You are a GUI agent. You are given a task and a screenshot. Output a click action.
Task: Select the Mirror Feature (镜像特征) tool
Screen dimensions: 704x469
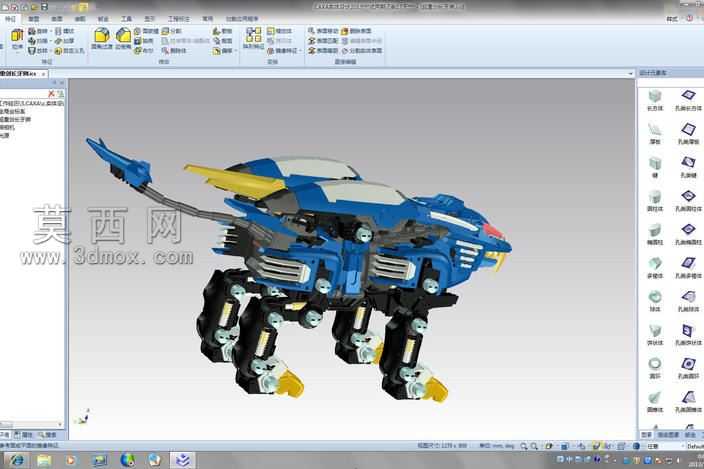[x=282, y=51]
